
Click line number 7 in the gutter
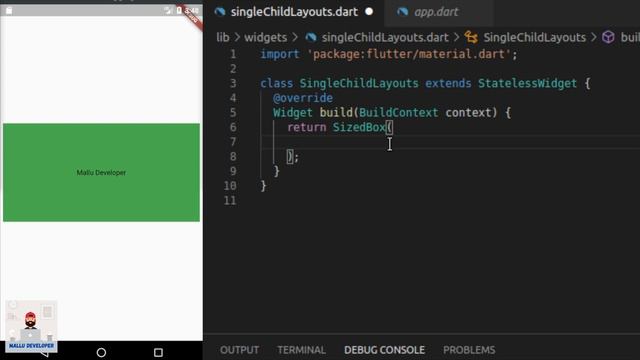click(x=233, y=142)
